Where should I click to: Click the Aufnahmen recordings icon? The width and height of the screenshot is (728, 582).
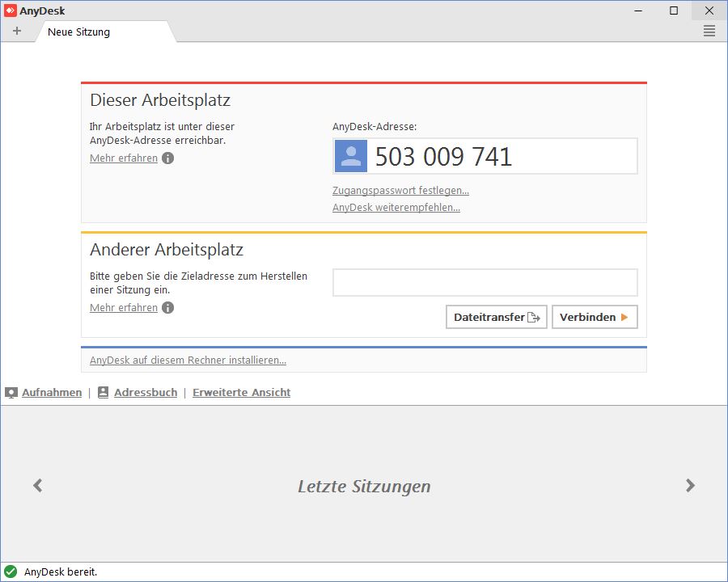[11, 393]
